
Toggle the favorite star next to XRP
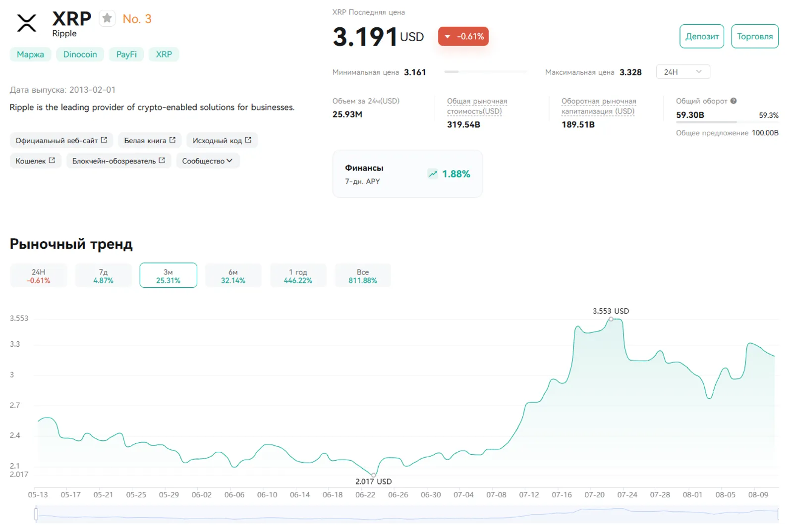(107, 18)
